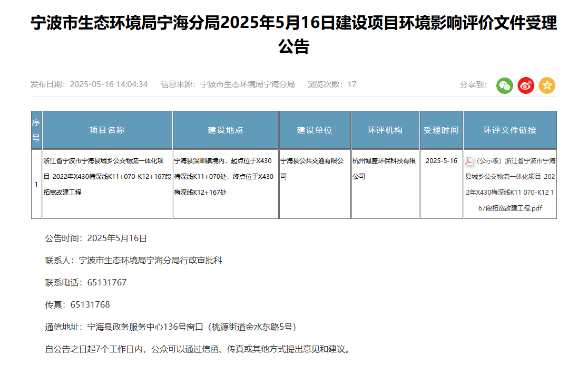Click the 杭州博盛环保科技有限公司 cell

[384, 168]
